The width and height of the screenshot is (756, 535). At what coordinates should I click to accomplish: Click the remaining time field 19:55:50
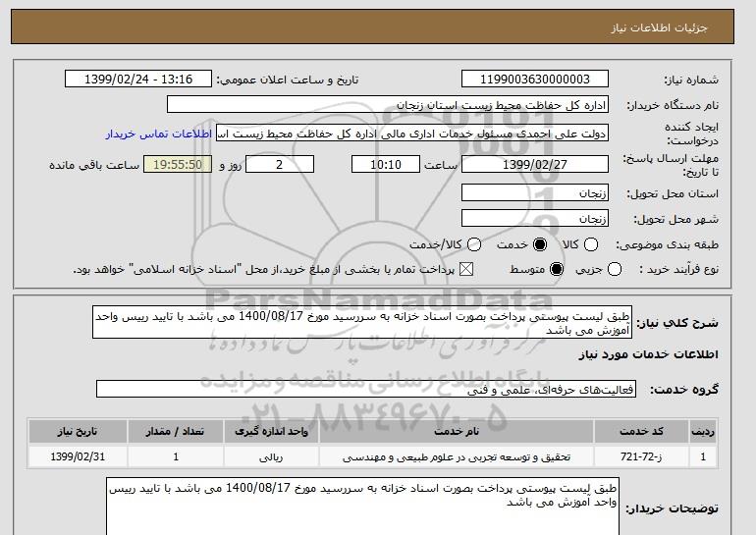[x=178, y=164]
